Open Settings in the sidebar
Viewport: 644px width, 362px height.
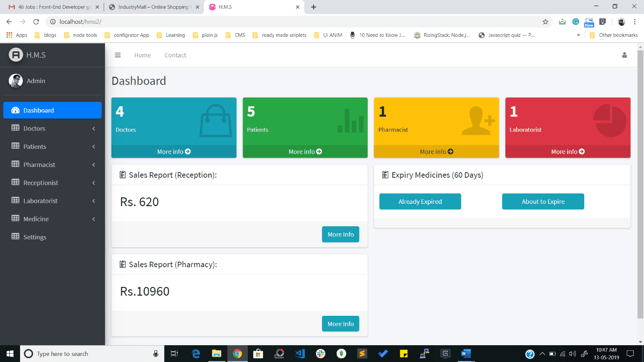click(x=35, y=237)
